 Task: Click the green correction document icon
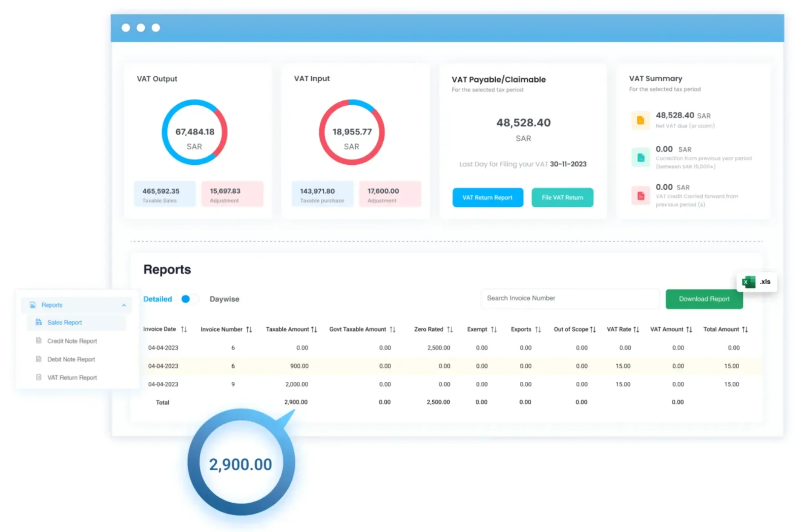(640, 158)
